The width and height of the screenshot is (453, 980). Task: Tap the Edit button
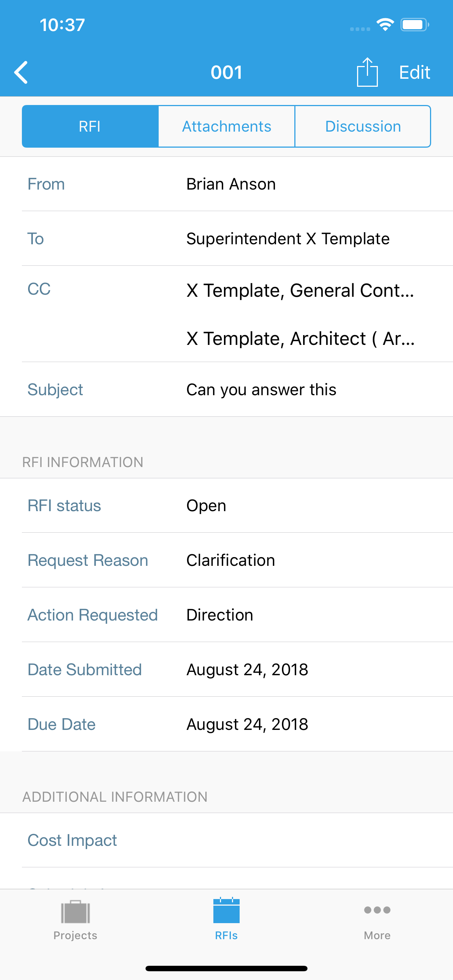click(x=415, y=72)
